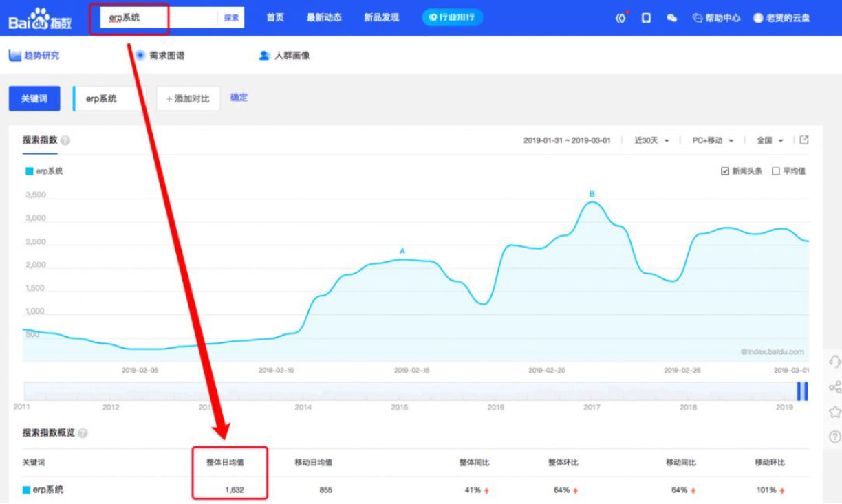Switch to the 趋势研究 tab

click(34, 55)
